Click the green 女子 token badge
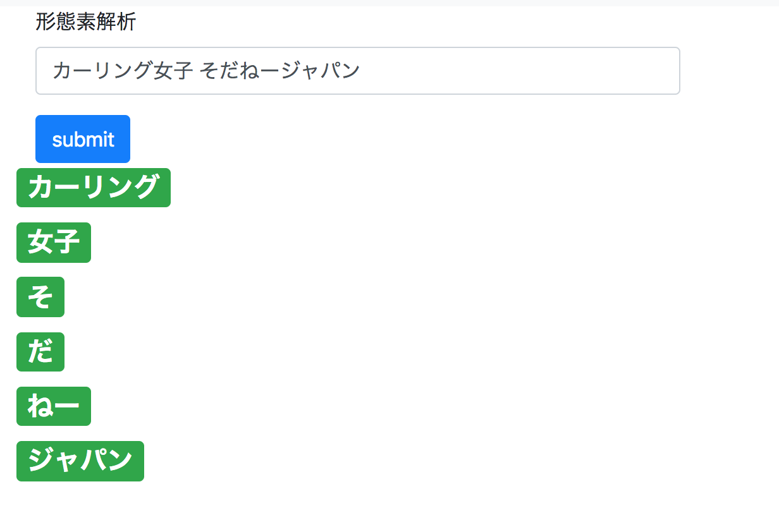Screen dimensions: 779x532 [54, 242]
